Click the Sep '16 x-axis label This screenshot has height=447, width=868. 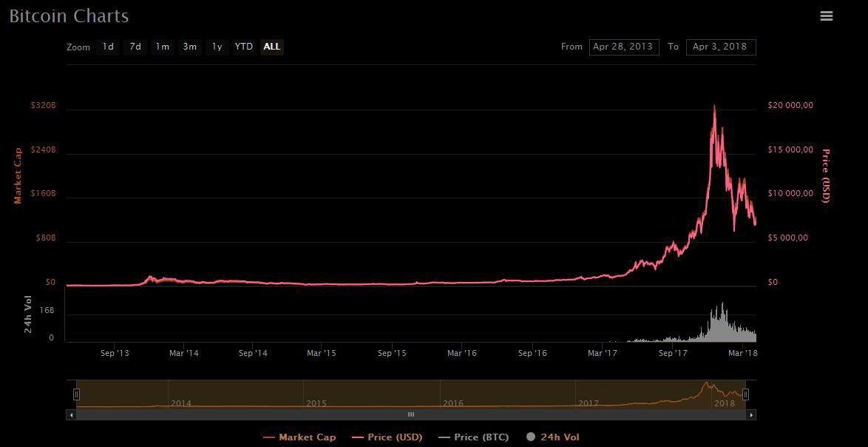click(532, 353)
